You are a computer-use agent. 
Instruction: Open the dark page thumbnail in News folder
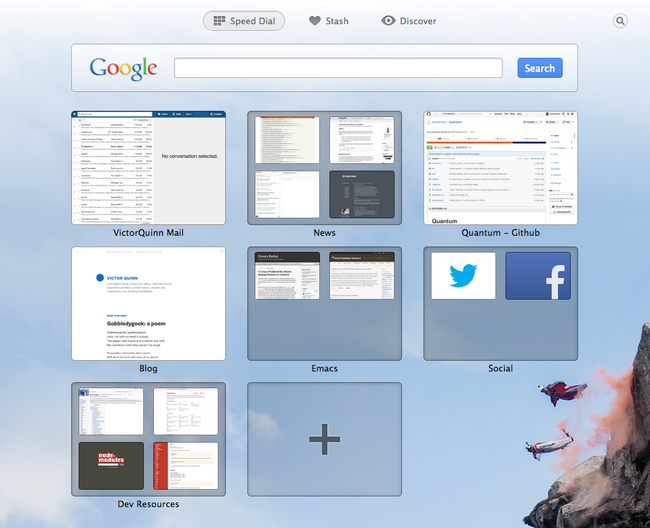click(362, 194)
